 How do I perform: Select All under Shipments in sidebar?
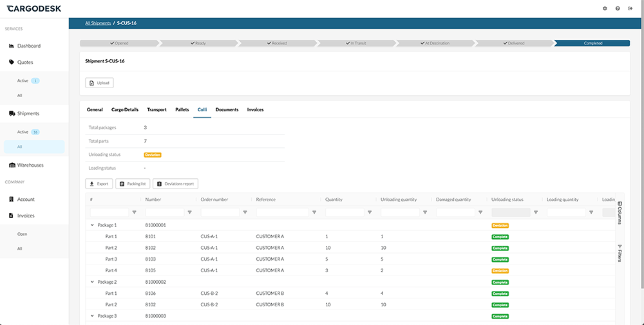pyautogui.click(x=34, y=147)
